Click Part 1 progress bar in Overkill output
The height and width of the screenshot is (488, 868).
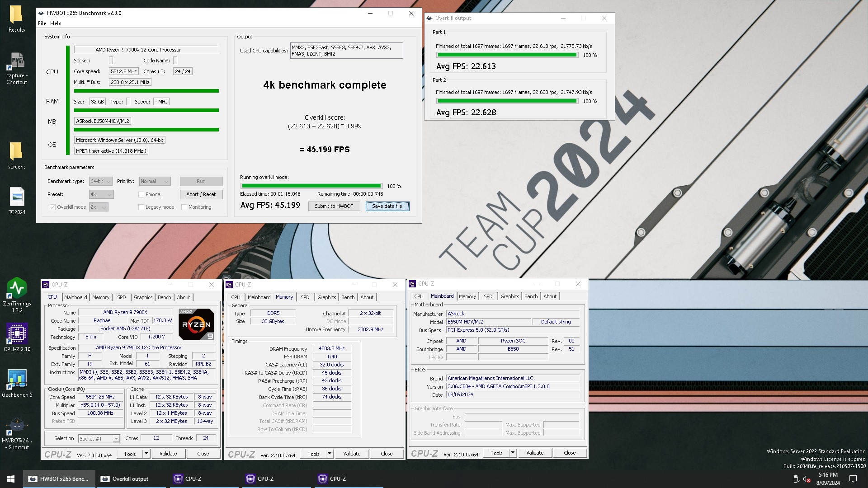(x=507, y=55)
